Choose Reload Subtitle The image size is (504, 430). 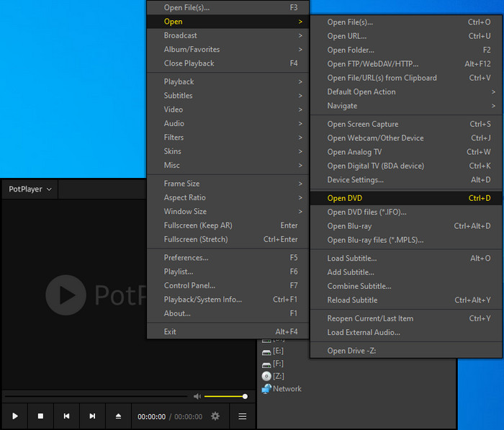click(406, 300)
